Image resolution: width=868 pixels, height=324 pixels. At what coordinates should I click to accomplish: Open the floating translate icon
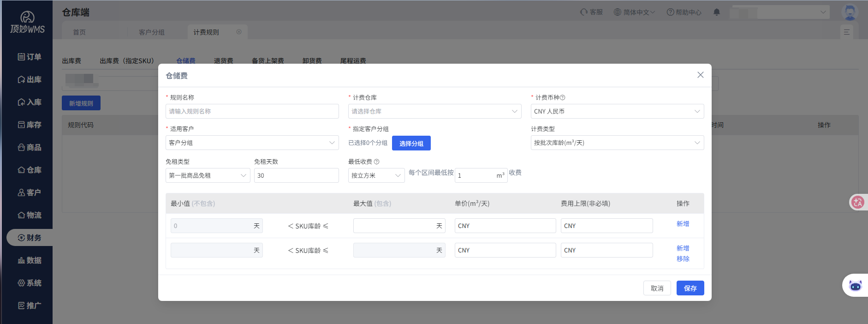858,202
